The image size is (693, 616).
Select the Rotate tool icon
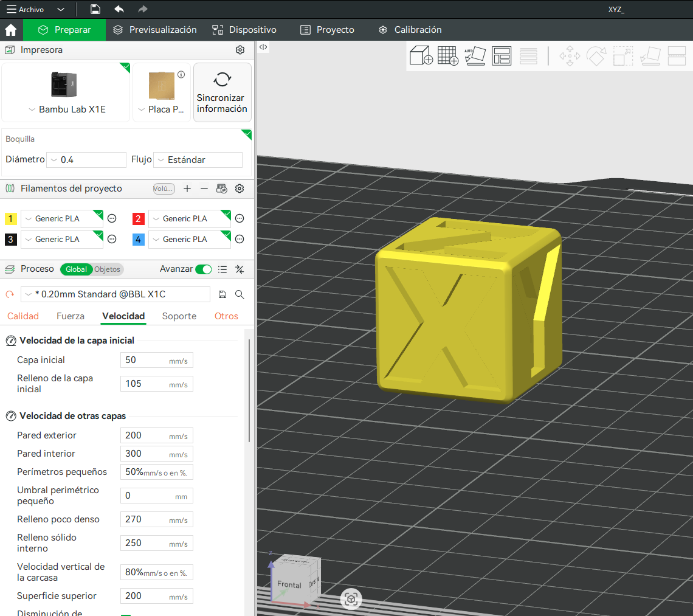596,55
